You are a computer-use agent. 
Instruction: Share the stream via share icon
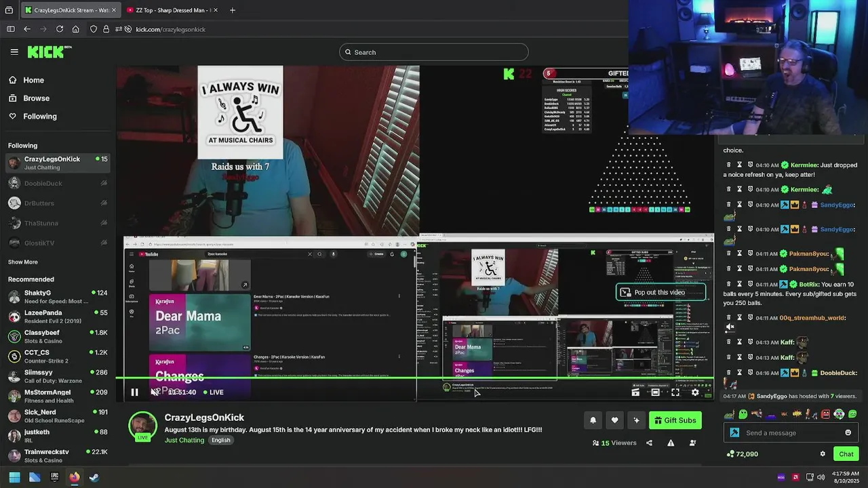pyautogui.click(x=649, y=443)
